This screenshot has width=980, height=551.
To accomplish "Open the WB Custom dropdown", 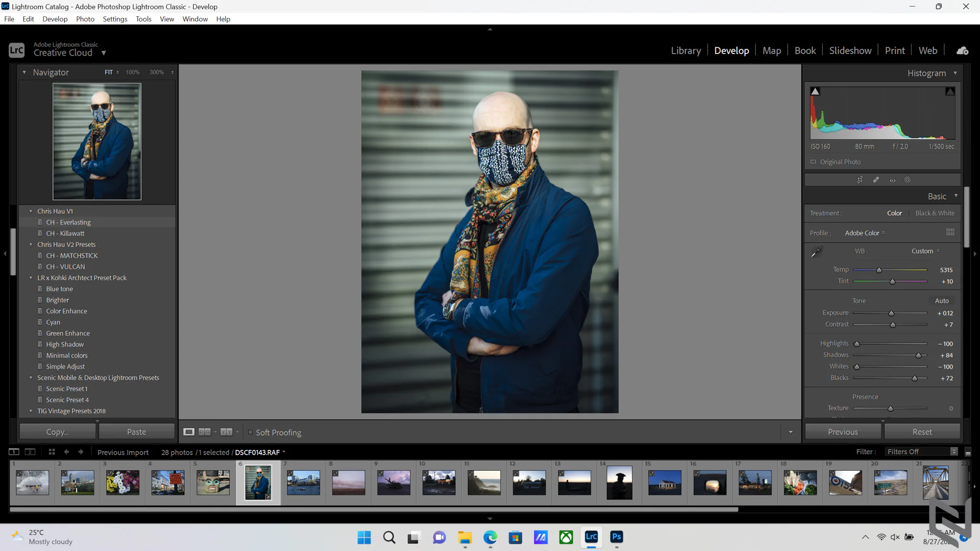I will tap(925, 251).
